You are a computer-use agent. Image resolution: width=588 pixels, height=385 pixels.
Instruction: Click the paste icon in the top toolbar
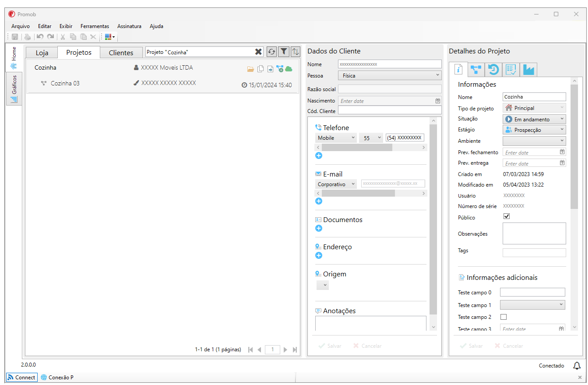(x=83, y=37)
